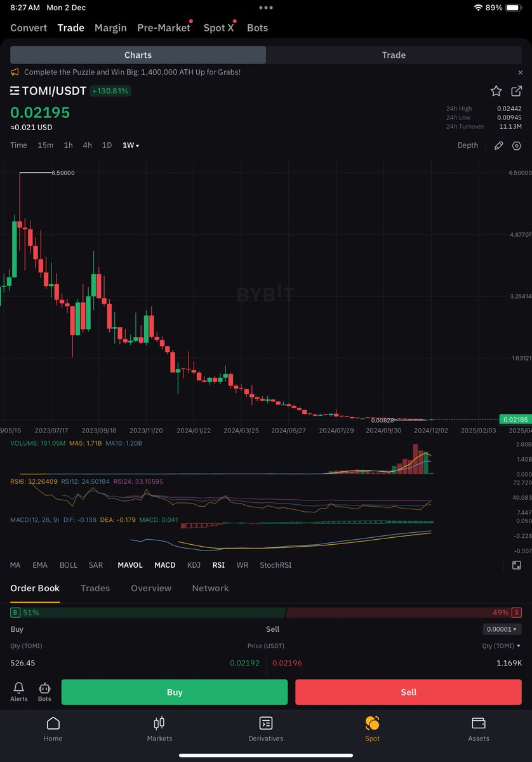
Task: Tap the megaphone announcement icon
Action: point(15,72)
